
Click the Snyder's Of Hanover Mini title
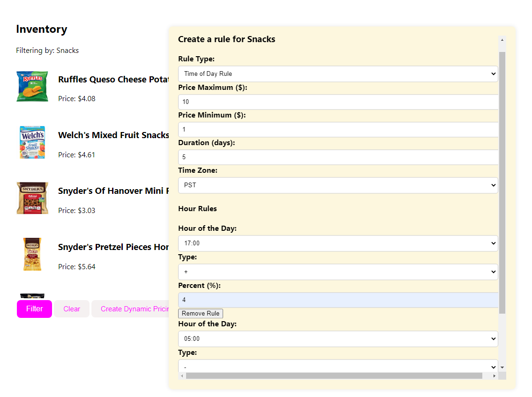pos(113,191)
